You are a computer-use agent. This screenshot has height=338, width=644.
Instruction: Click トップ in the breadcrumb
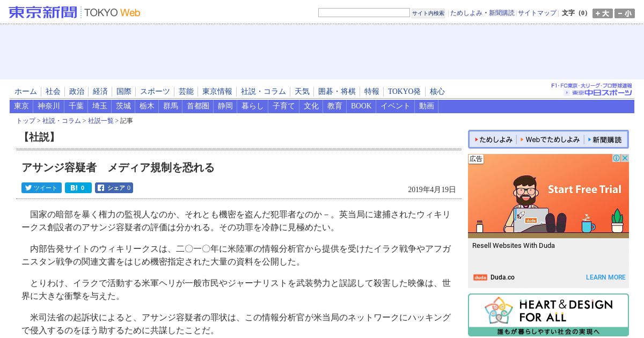[26, 121]
